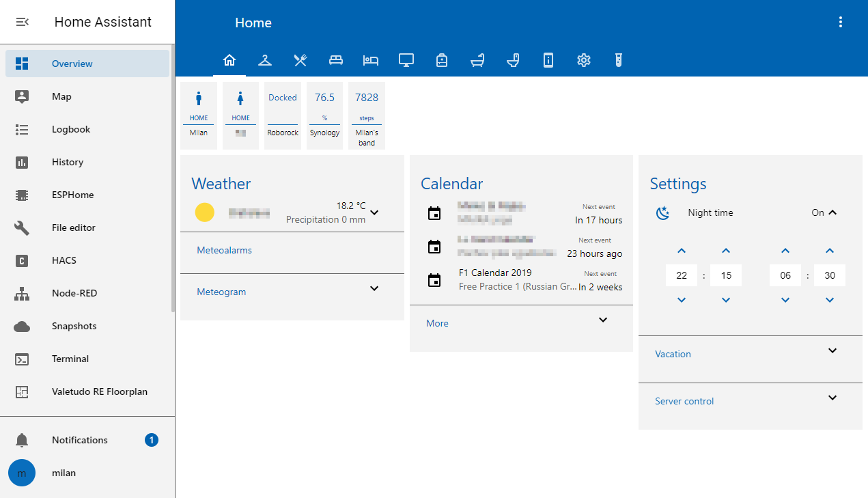This screenshot has width=868, height=498.
Task: Click the 15 minutes field
Action: point(726,275)
